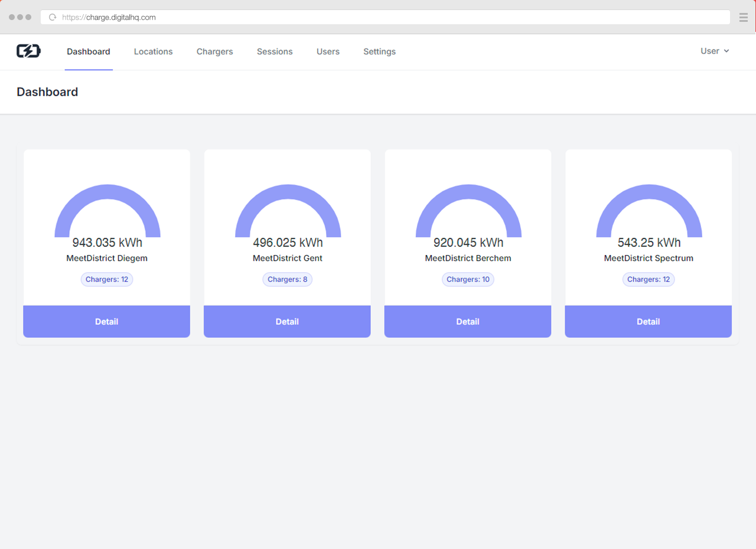Open the Settings tab
Screen dimensions: 756x549
(379, 52)
